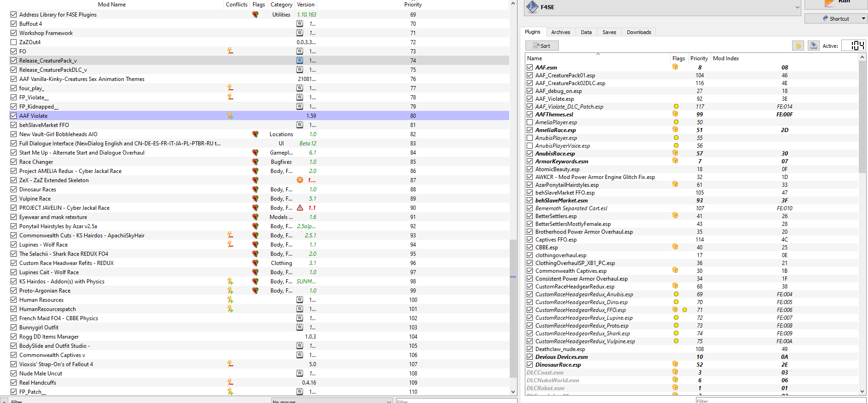Click the Sort plugins button
The height and width of the screenshot is (403, 868).
coord(542,46)
